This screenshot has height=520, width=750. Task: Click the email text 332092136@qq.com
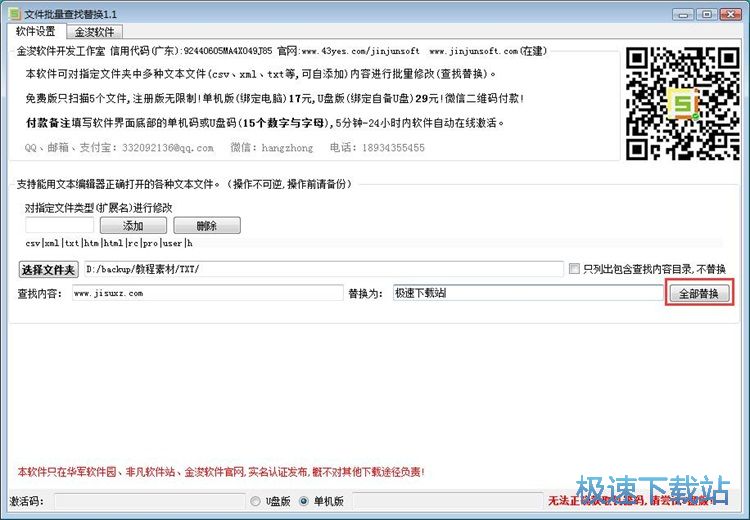[x=168, y=148]
